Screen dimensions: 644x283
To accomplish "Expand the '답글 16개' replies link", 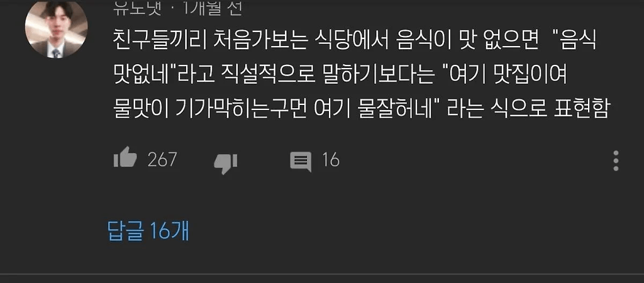I will click(148, 231).
